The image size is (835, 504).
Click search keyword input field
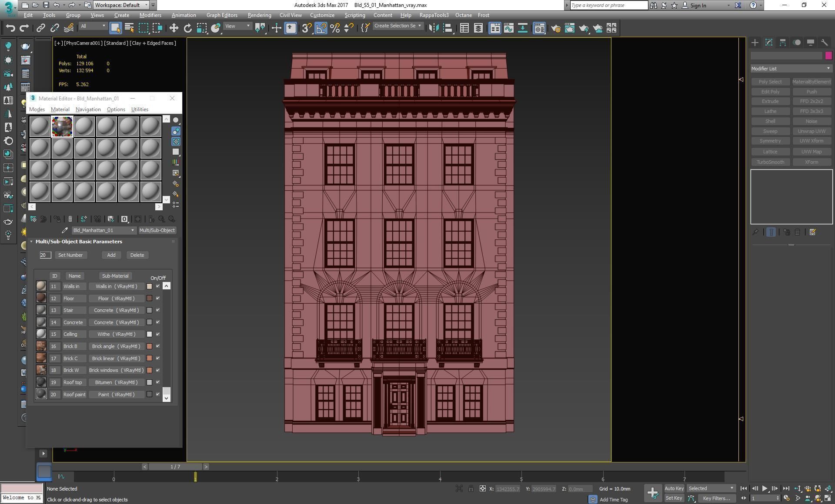click(x=608, y=5)
